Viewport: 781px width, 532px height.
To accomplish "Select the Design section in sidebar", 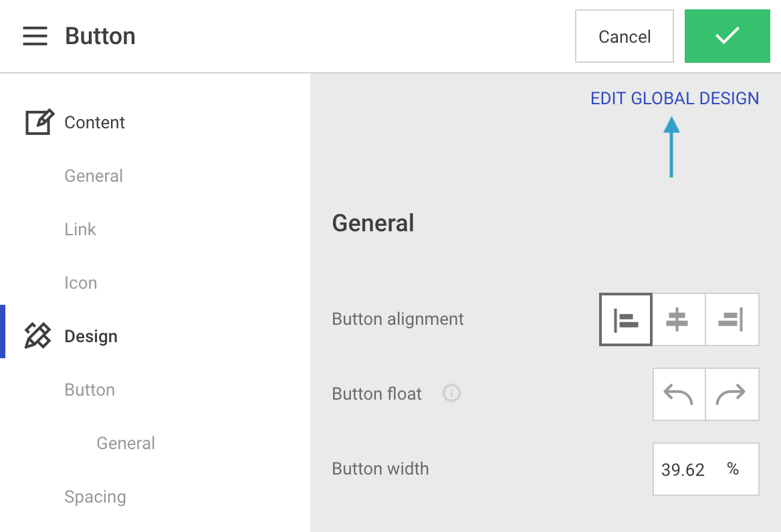I will [91, 336].
